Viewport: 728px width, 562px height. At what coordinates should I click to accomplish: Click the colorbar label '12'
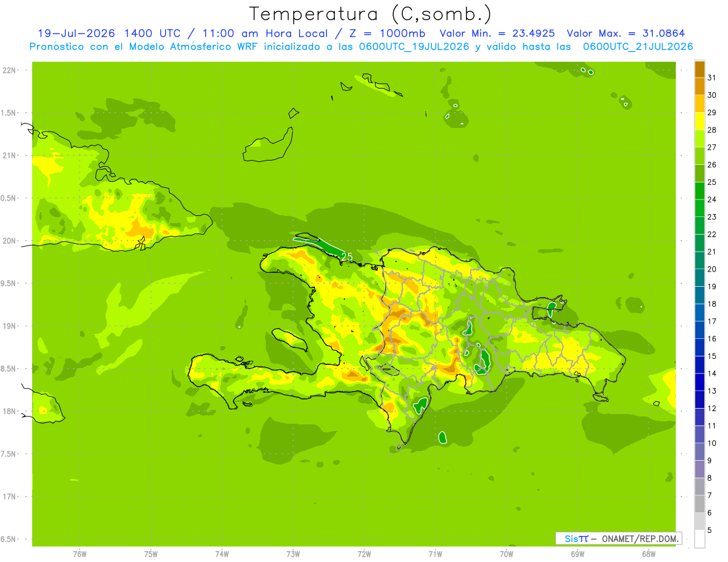[x=712, y=408]
